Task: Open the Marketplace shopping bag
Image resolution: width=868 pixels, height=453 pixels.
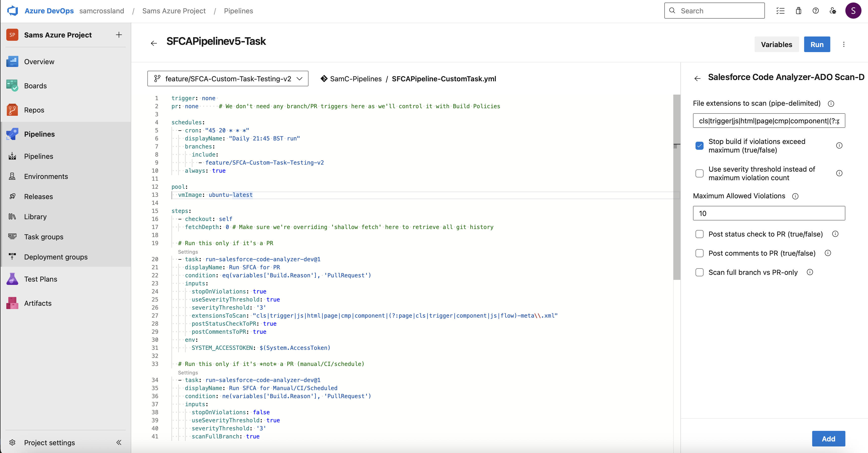Action: point(798,11)
